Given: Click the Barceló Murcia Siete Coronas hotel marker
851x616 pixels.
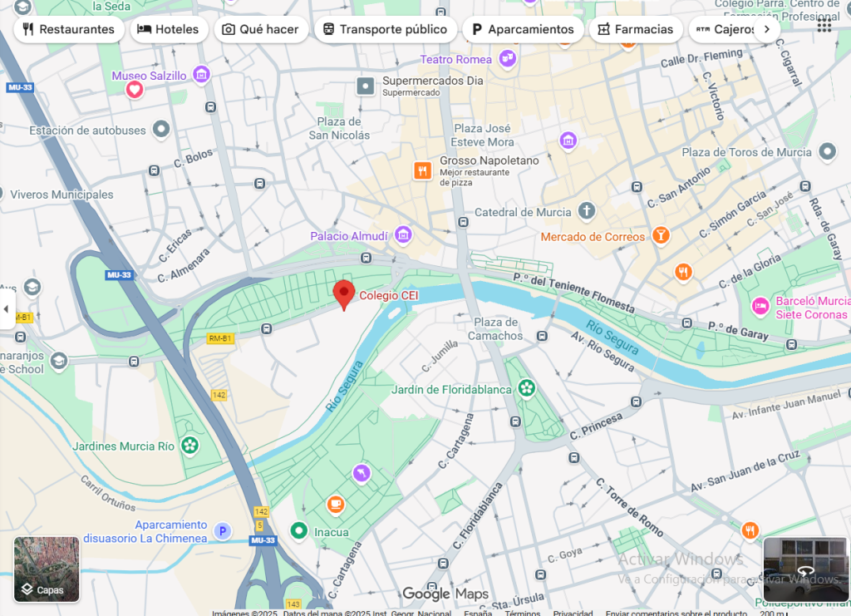Looking at the screenshot, I should tap(760, 306).
